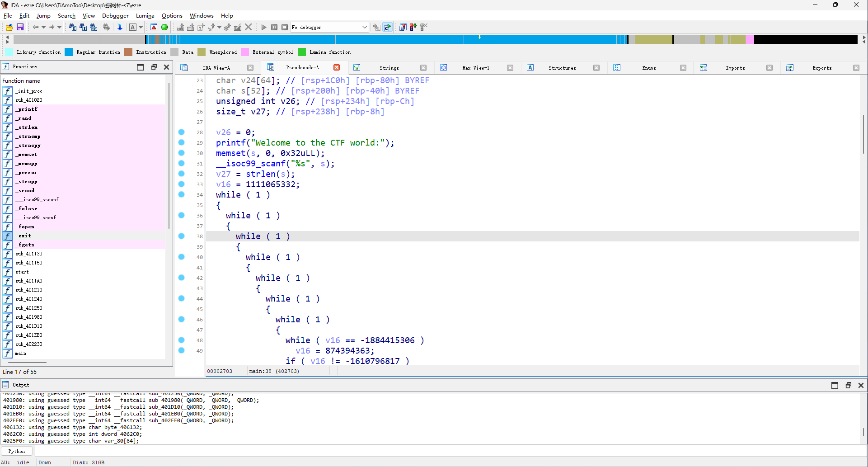
Task: Open a file with the folder icon
Action: (x=9, y=27)
